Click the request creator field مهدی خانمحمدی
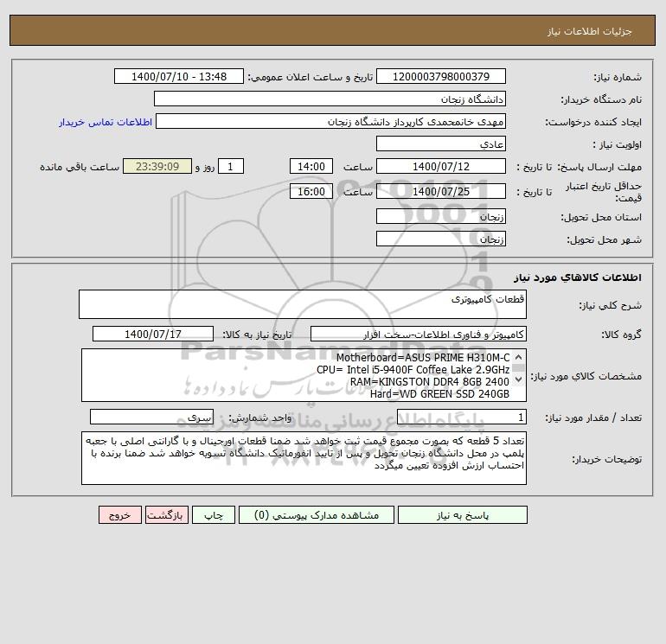 330,121
